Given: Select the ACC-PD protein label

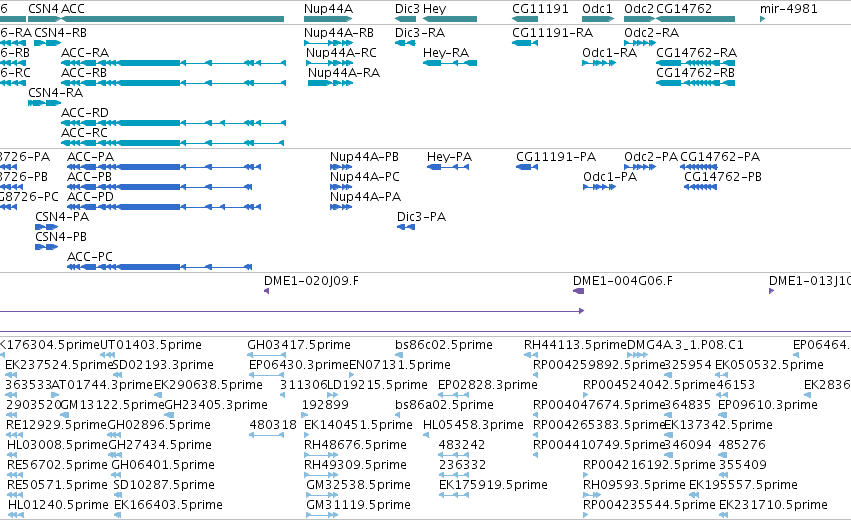Looking at the screenshot, I should 90,197.
